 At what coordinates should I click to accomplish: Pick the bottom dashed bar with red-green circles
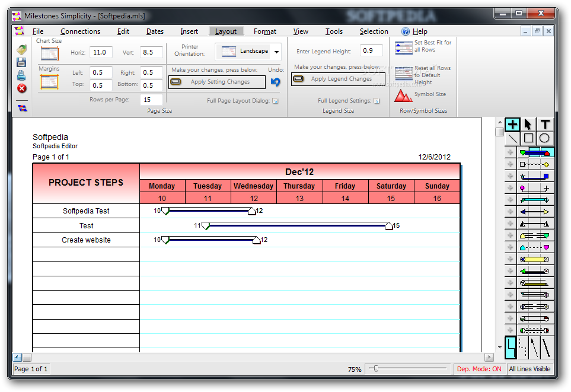pos(535,330)
